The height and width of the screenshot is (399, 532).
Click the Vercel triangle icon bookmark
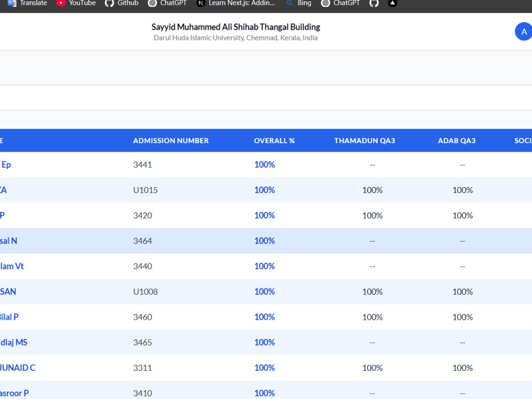(392, 3)
